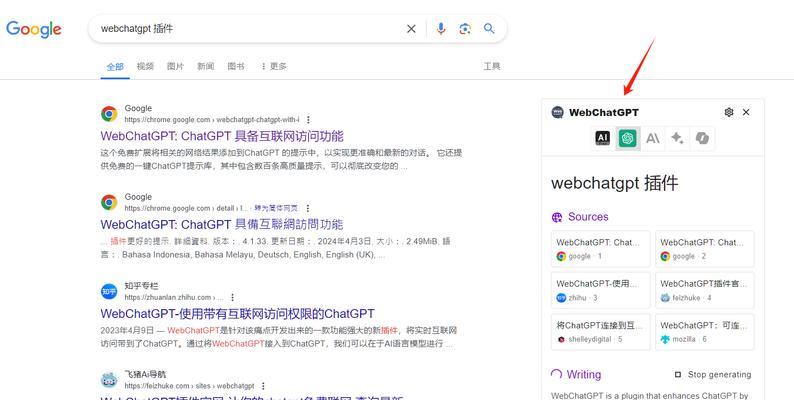The height and width of the screenshot is (400, 794).
Task: Open three-dot menu of first Google result
Action: coord(308,120)
